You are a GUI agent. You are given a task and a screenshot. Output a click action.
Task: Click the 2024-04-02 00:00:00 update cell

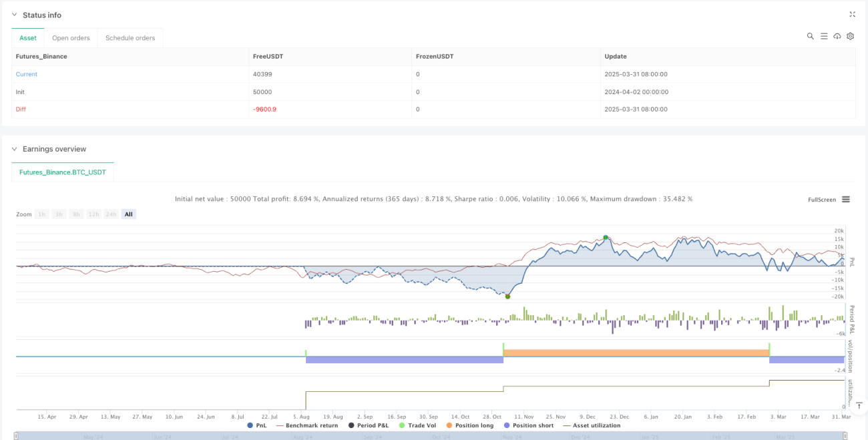click(636, 91)
